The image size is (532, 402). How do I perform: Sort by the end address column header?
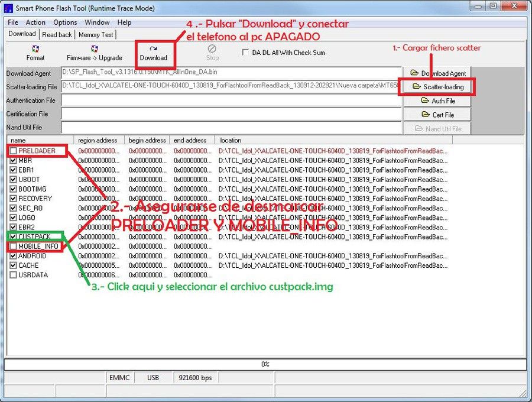192,140
